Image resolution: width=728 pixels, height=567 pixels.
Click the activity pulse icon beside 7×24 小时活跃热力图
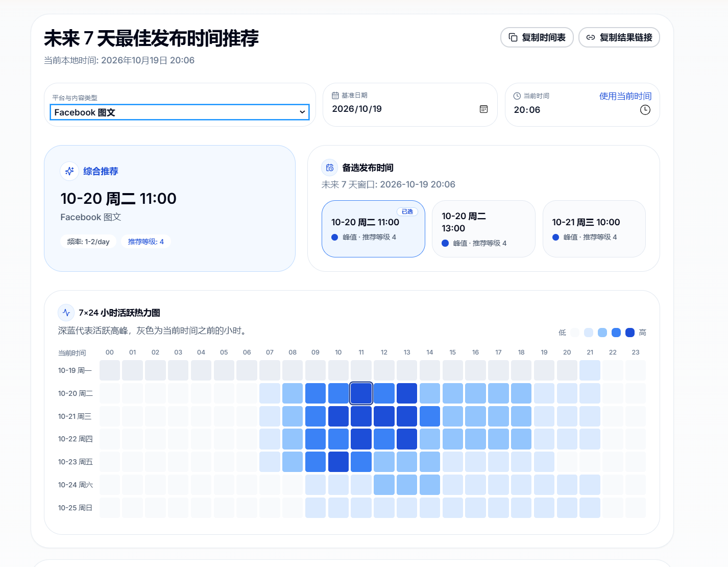pyautogui.click(x=66, y=313)
